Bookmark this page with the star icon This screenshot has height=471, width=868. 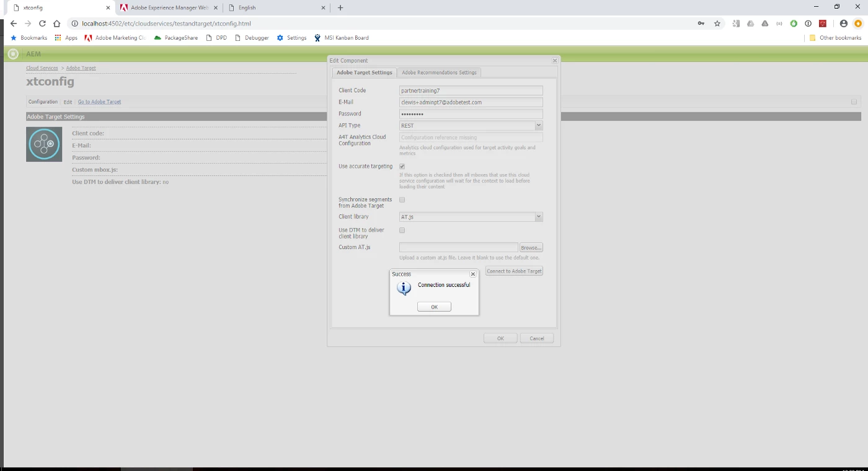tap(717, 24)
